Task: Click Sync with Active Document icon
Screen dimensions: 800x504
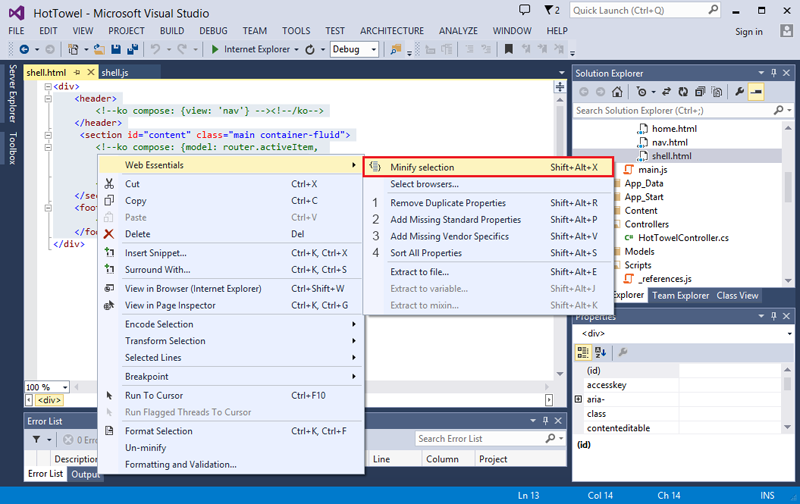Action: 666,92
